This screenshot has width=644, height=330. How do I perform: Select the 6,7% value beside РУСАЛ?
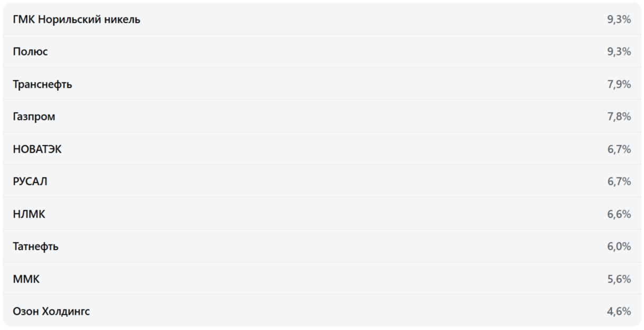point(619,182)
